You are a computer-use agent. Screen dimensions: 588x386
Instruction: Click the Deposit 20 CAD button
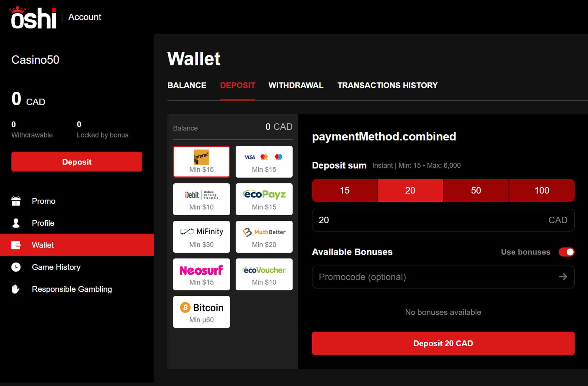[443, 343]
